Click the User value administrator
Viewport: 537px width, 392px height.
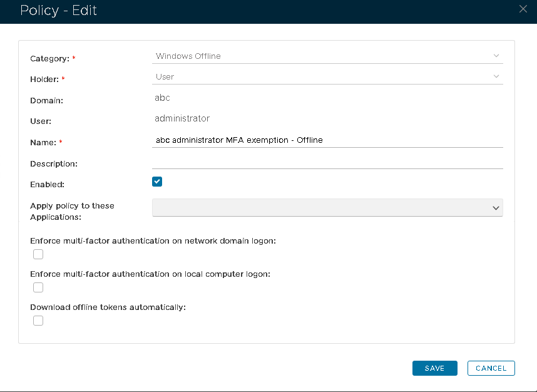click(182, 118)
